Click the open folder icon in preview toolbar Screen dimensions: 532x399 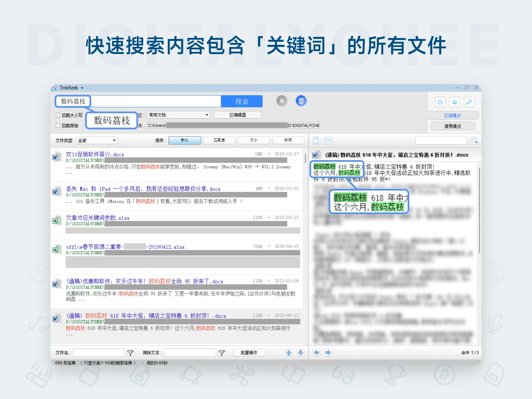coord(328,140)
